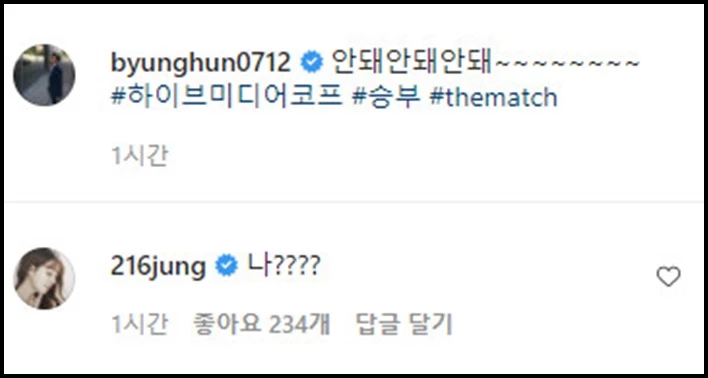The width and height of the screenshot is (708, 378).
Task: Open the 216jung username link
Action: point(158,267)
